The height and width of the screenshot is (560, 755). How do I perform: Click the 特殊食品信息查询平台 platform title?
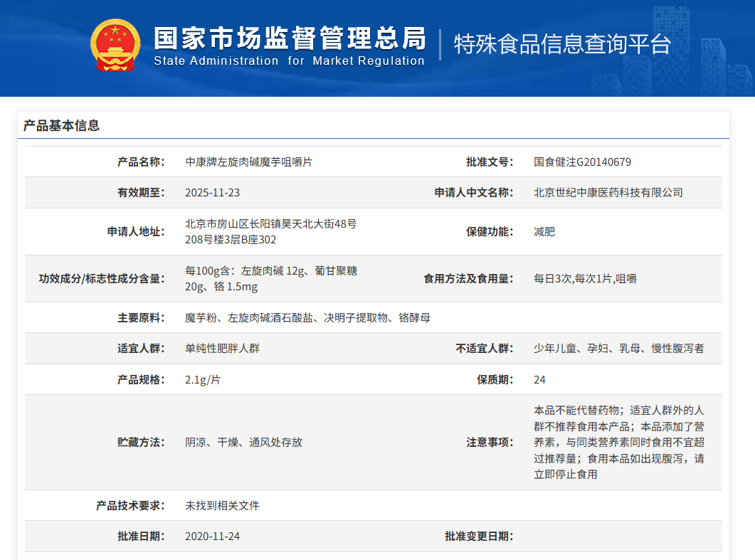[x=562, y=44]
